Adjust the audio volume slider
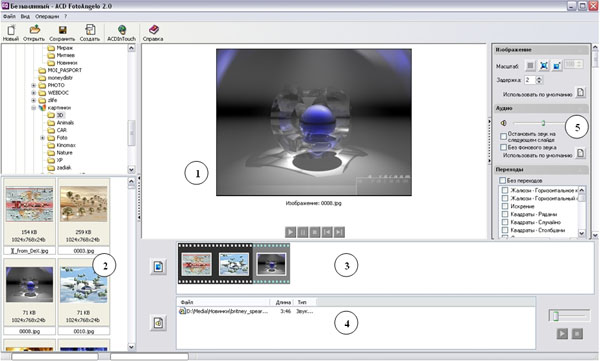This screenshot has height=361, width=600. pos(543,123)
